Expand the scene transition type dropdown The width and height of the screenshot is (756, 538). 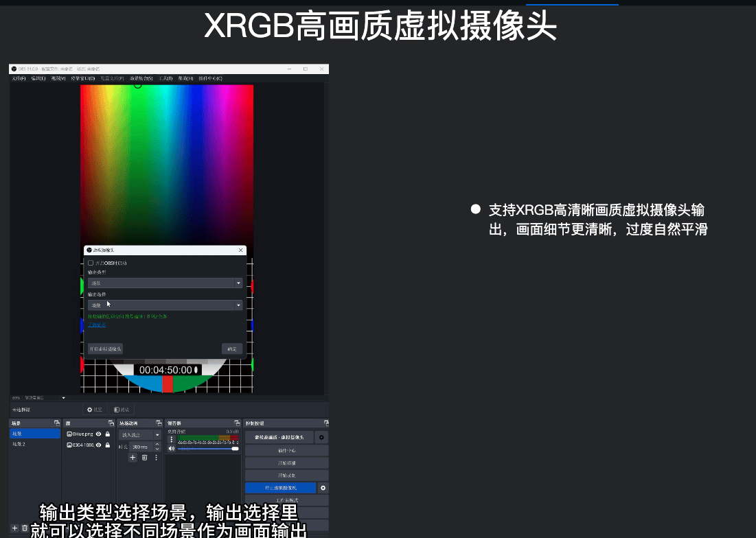[x=140, y=435]
